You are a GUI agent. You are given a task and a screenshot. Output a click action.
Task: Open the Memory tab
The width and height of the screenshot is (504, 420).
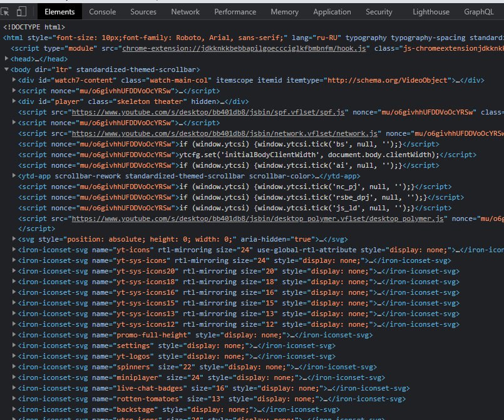(284, 12)
